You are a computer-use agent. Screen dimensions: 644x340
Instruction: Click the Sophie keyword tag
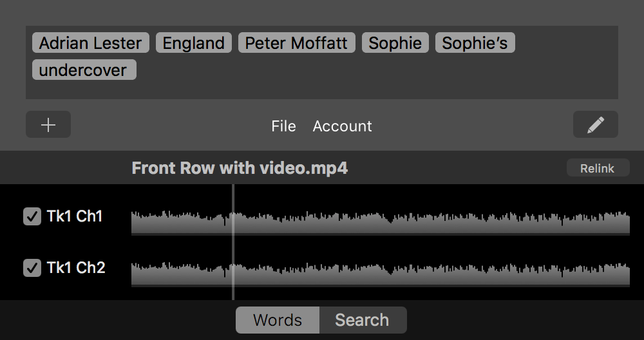point(395,43)
